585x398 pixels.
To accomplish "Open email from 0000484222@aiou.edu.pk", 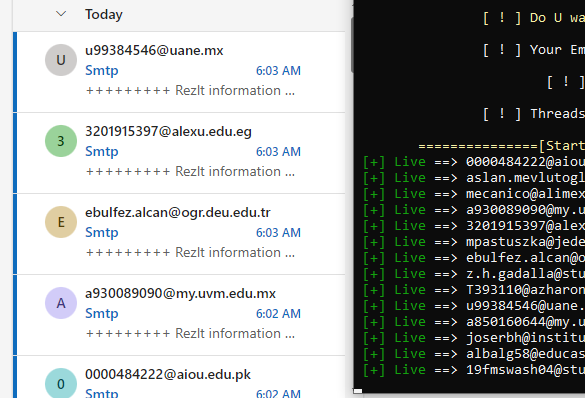I will tap(179, 377).
